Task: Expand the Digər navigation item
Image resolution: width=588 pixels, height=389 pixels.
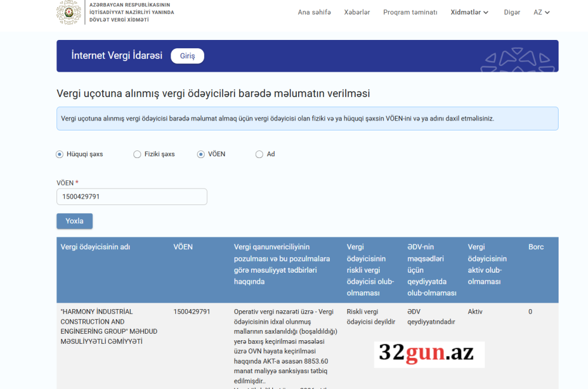Action: (512, 11)
